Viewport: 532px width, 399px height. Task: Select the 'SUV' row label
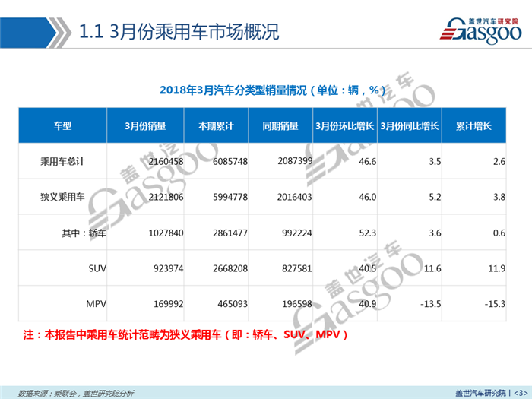97,269
